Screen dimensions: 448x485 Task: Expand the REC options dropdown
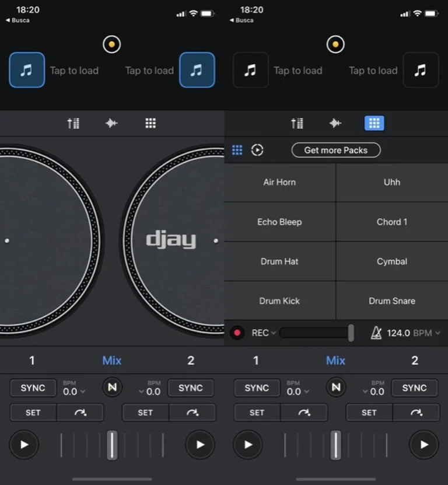click(x=273, y=333)
